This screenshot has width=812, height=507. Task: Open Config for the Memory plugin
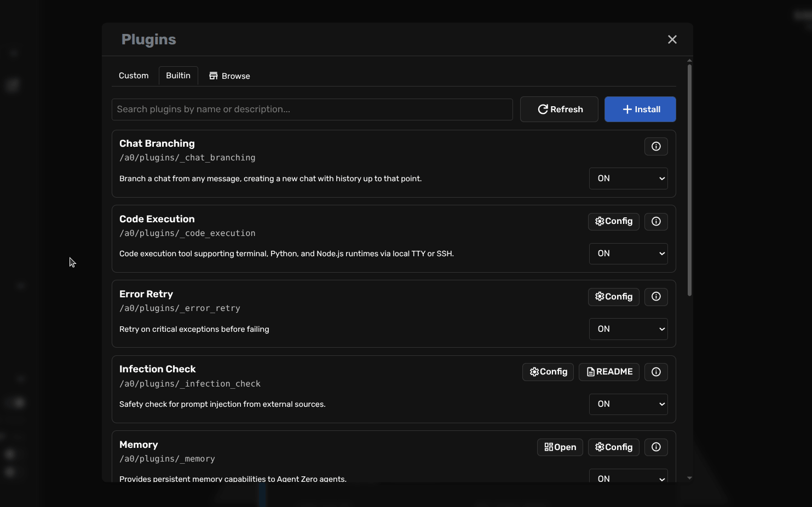(613, 447)
